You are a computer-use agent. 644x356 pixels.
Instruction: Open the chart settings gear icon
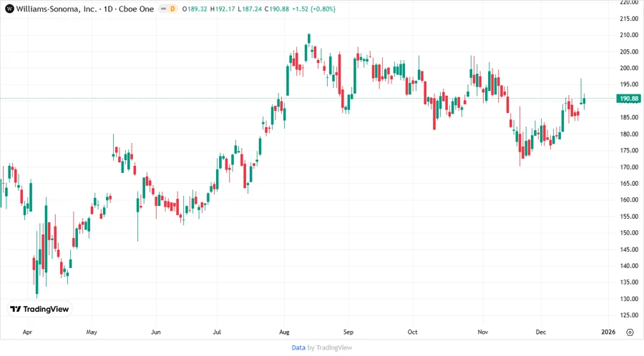click(x=630, y=332)
